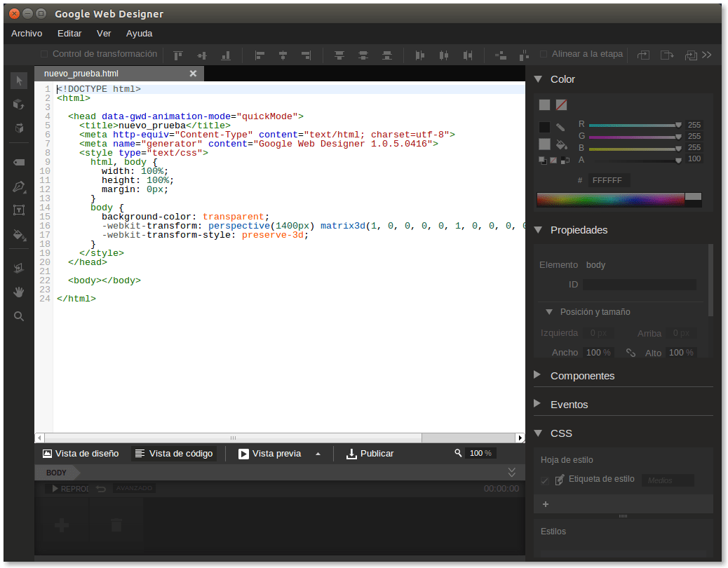The width and height of the screenshot is (728, 568).
Task: Click the color spectrum gradient bar
Action: pos(609,200)
